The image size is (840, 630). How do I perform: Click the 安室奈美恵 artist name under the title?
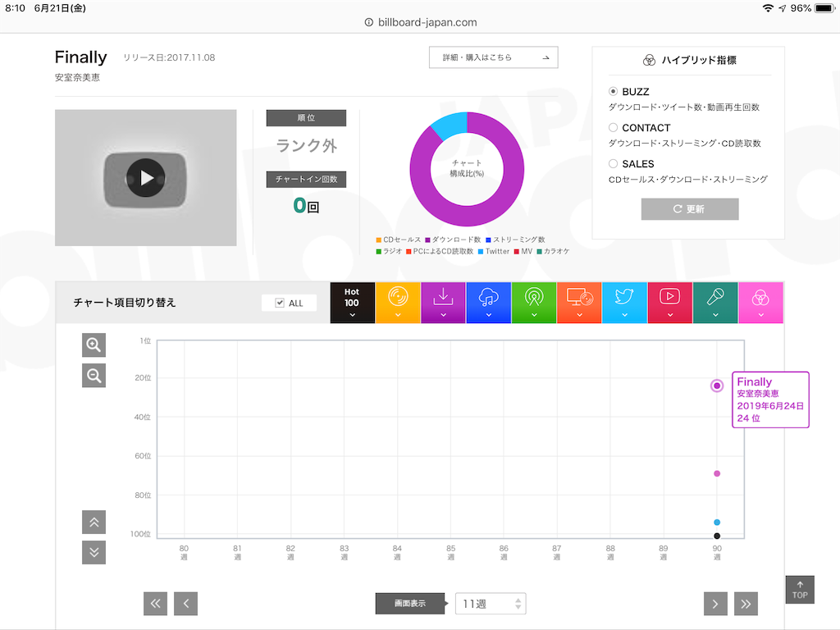(77, 77)
